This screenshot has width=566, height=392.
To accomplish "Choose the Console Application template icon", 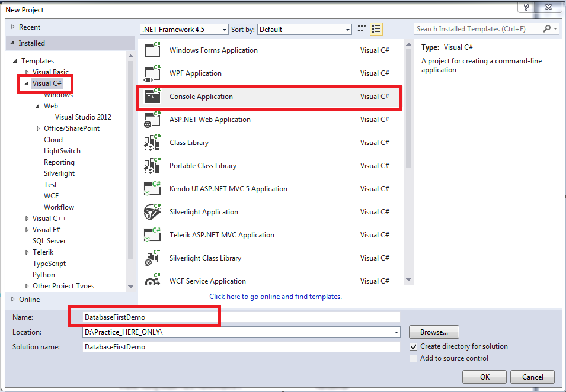I will [x=152, y=97].
